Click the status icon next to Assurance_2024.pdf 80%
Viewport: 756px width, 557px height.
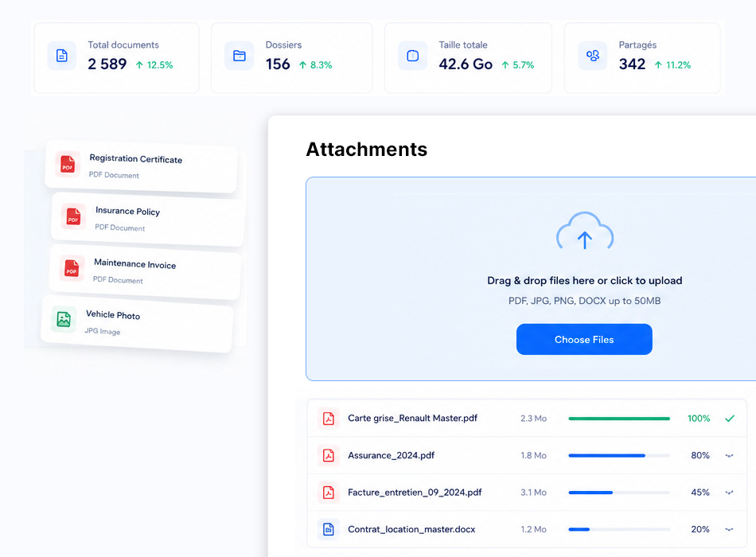point(730,455)
